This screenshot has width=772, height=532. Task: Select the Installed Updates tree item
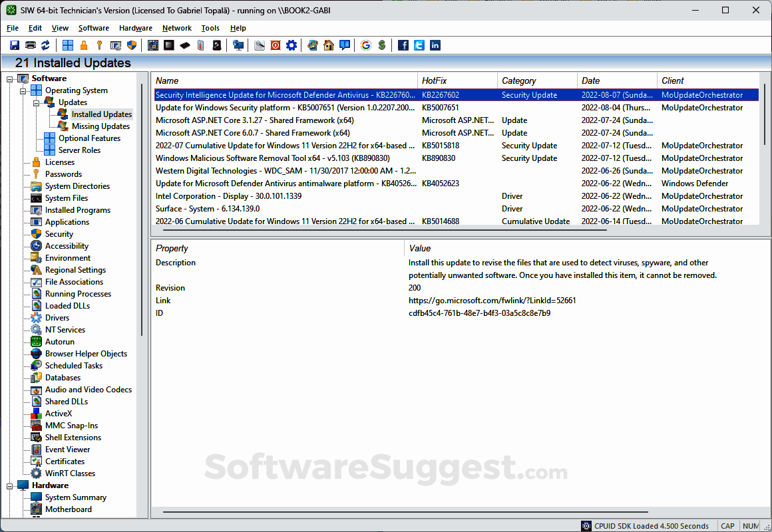point(101,114)
